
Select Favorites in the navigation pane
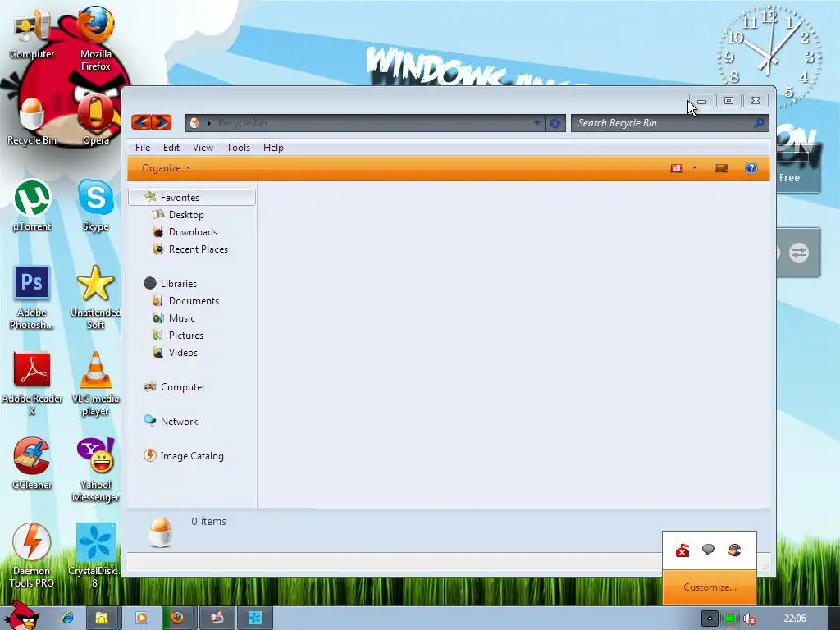point(192,197)
